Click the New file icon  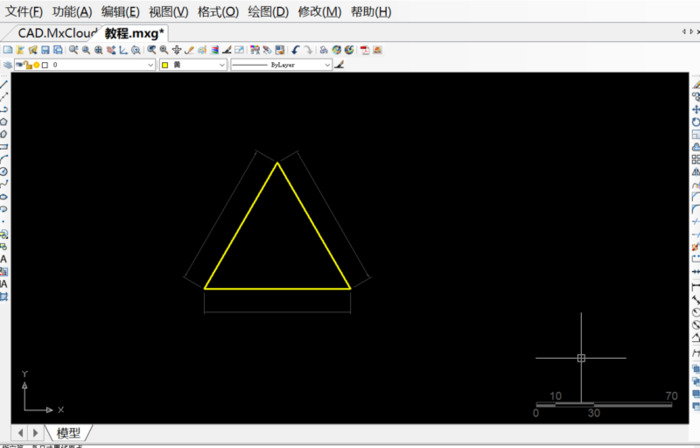click(7, 49)
